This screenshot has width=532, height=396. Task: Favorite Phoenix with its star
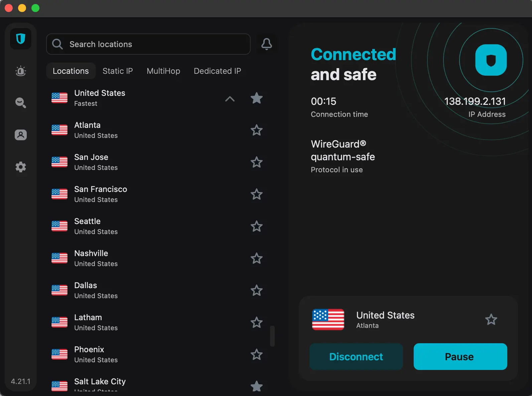pos(257,354)
